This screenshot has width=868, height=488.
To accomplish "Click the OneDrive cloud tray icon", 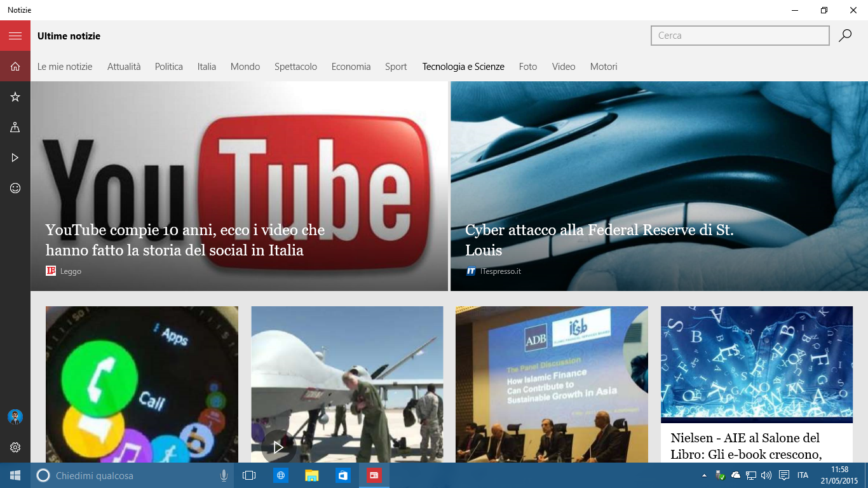I will [736, 475].
